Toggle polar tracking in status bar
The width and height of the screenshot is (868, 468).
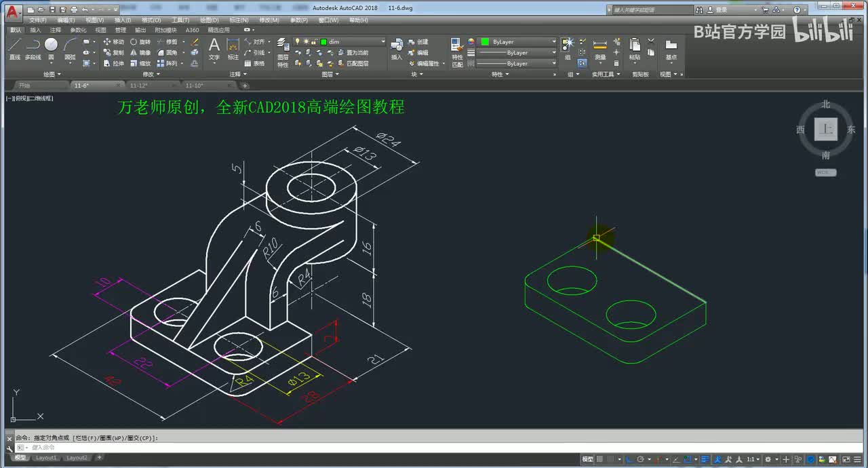pyautogui.click(x=640, y=459)
